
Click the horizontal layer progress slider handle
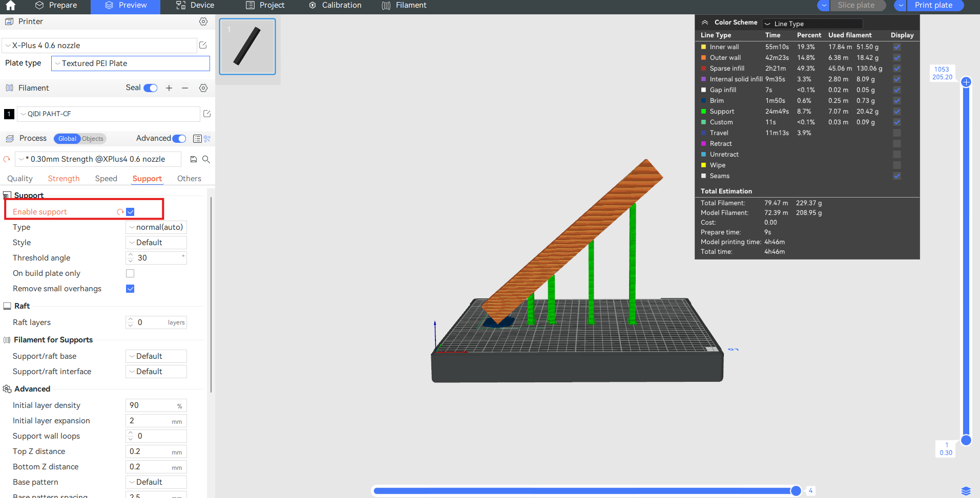(796, 491)
